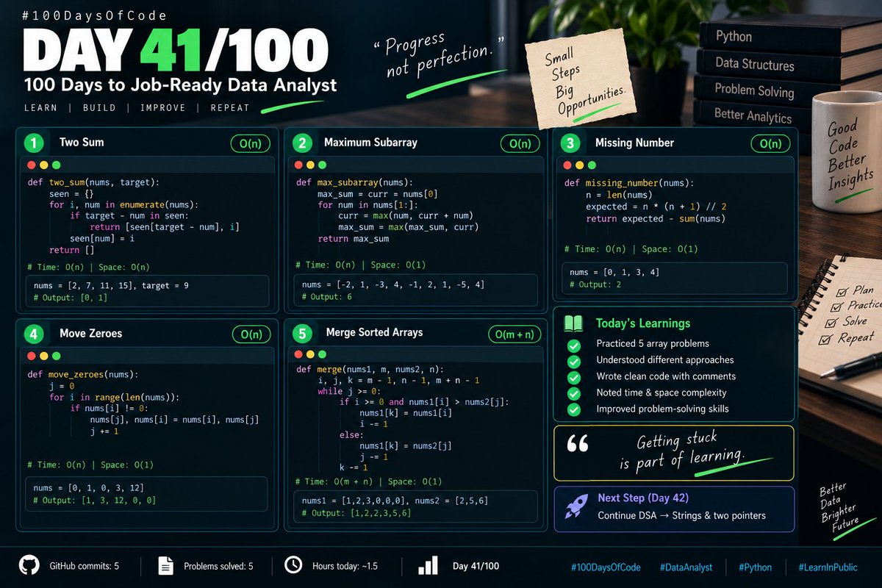Image resolution: width=882 pixels, height=588 pixels.
Task: Select BUILD in the header strip
Action: [x=99, y=108]
